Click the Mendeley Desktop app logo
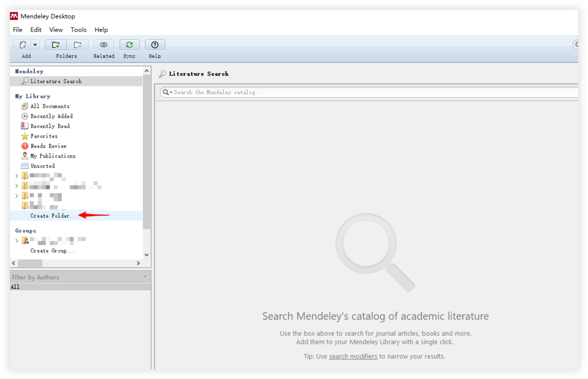Viewport: 588px width, 379px height. coord(14,16)
